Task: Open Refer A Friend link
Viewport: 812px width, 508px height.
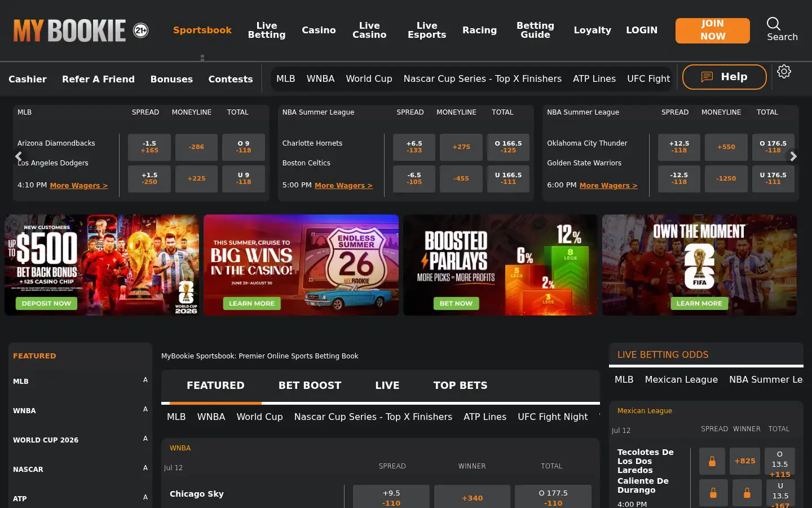Action: pyautogui.click(x=98, y=79)
